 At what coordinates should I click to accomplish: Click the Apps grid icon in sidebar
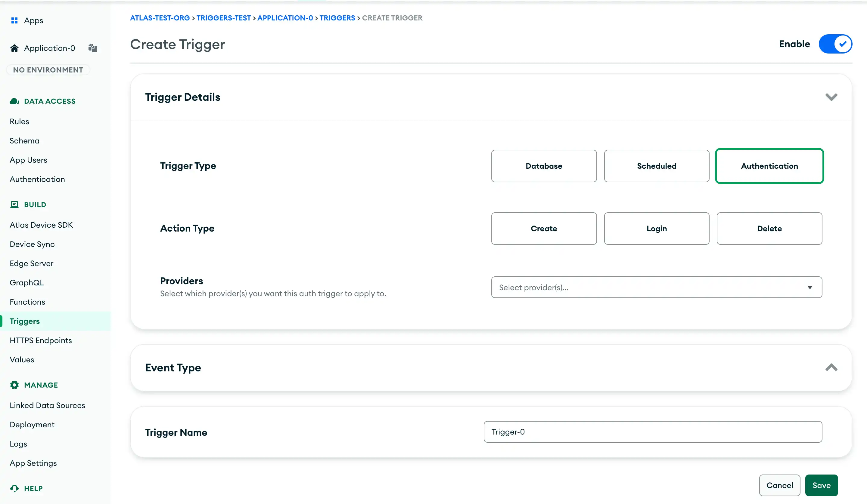14,20
